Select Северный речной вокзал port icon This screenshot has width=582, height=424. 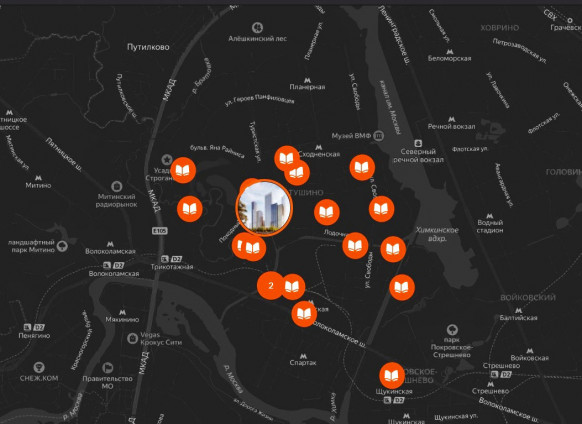(x=418, y=143)
